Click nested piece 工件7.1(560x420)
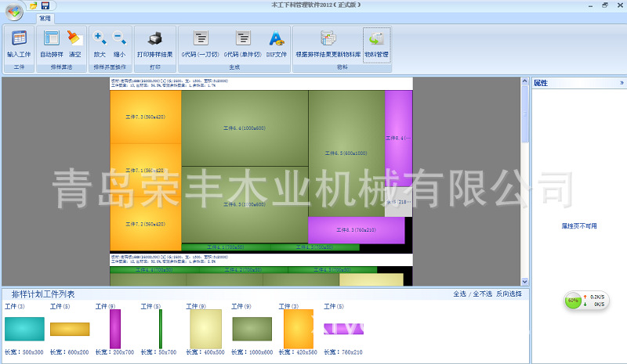Viewport: 627px width, 364px height. 145,170
